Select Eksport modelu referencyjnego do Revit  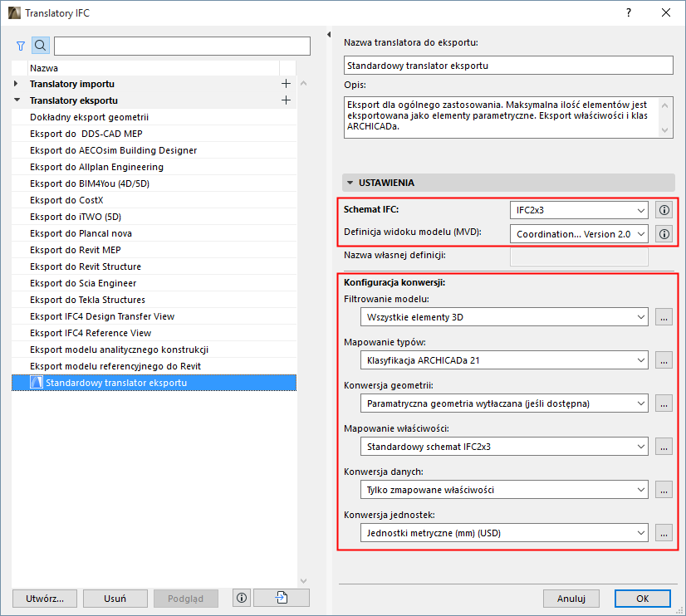pos(154,366)
